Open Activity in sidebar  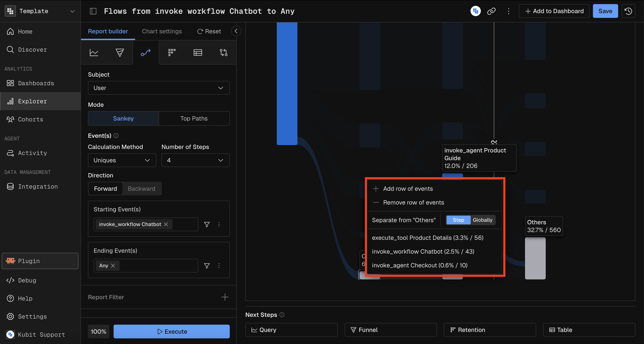40,153
